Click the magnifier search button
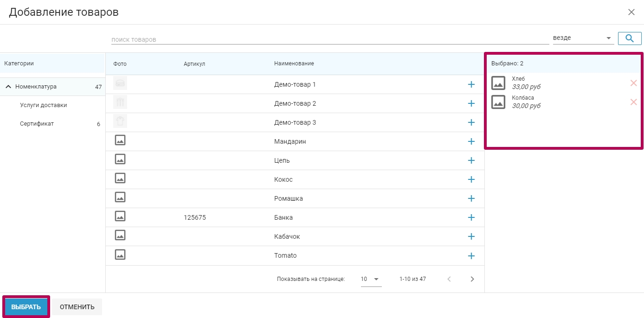The height and width of the screenshot is (318, 644). 630,38
